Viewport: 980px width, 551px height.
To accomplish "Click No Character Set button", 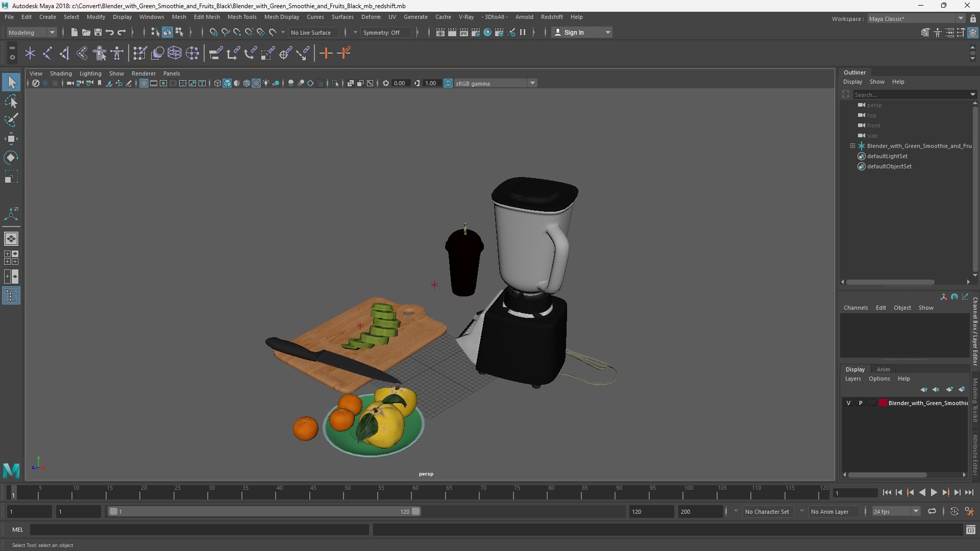I will 767,511.
